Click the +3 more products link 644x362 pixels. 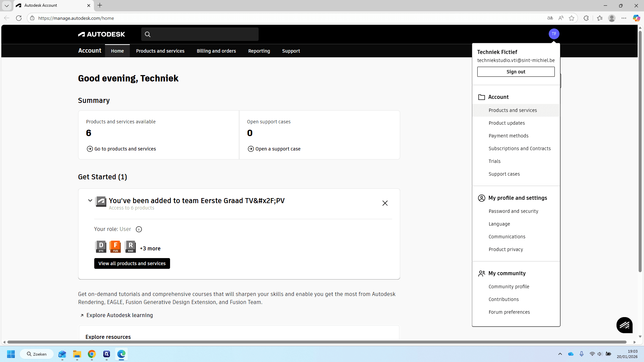[150, 248]
